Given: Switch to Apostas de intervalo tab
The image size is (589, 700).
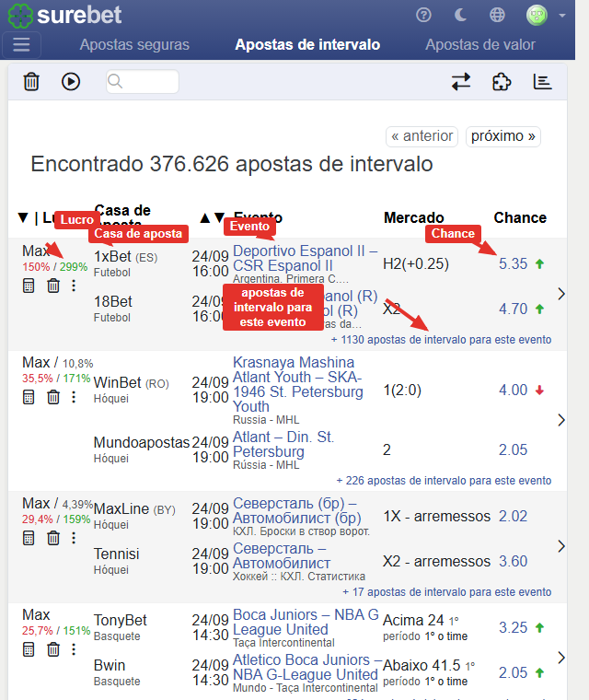Looking at the screenshot, I should pyautogui.click(x=307, y=44).
